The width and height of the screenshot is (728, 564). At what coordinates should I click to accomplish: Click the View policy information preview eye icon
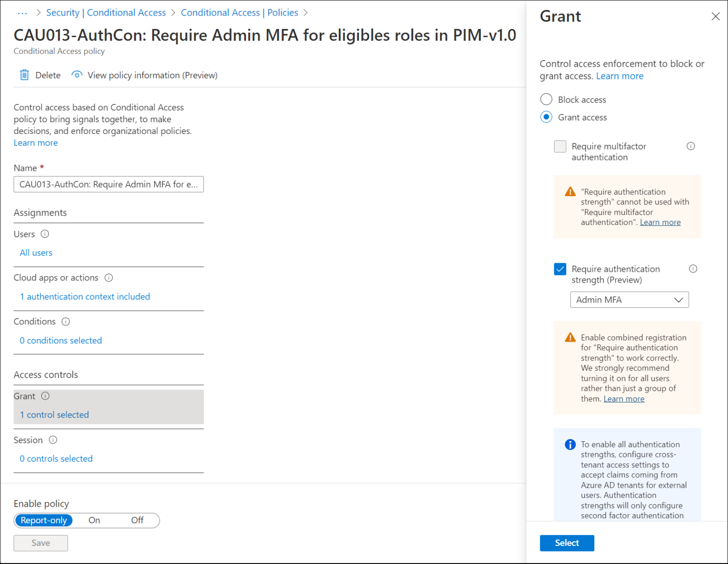[76, 75]
